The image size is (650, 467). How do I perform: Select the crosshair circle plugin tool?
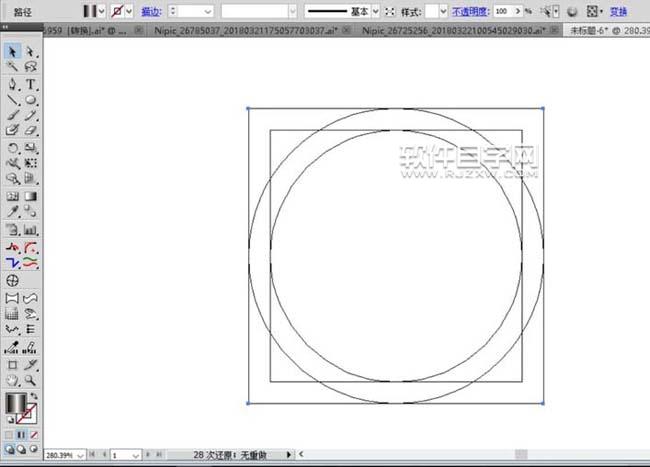(12, 281)
